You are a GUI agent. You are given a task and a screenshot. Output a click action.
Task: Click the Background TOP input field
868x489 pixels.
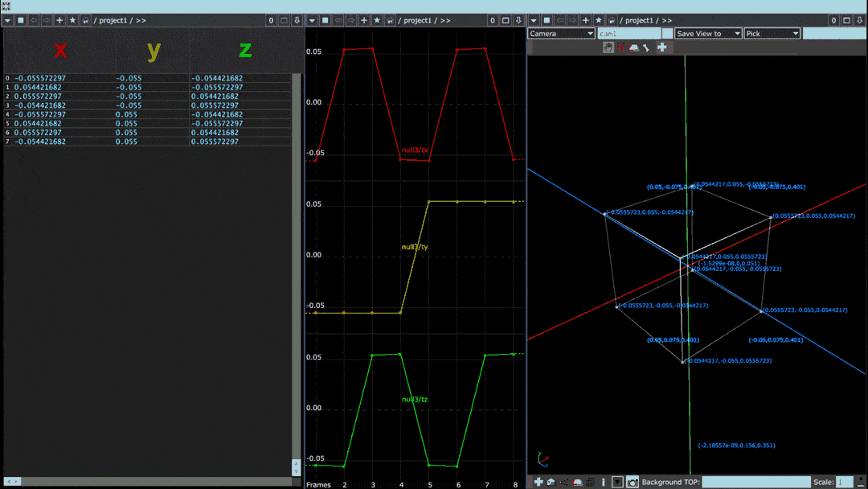click(756, 483)
